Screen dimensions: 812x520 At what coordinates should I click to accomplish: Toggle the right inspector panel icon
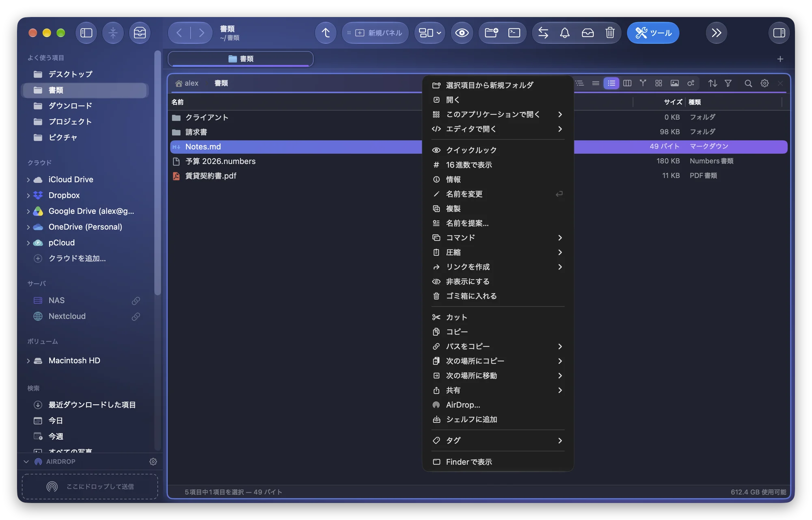click(779, 32)
